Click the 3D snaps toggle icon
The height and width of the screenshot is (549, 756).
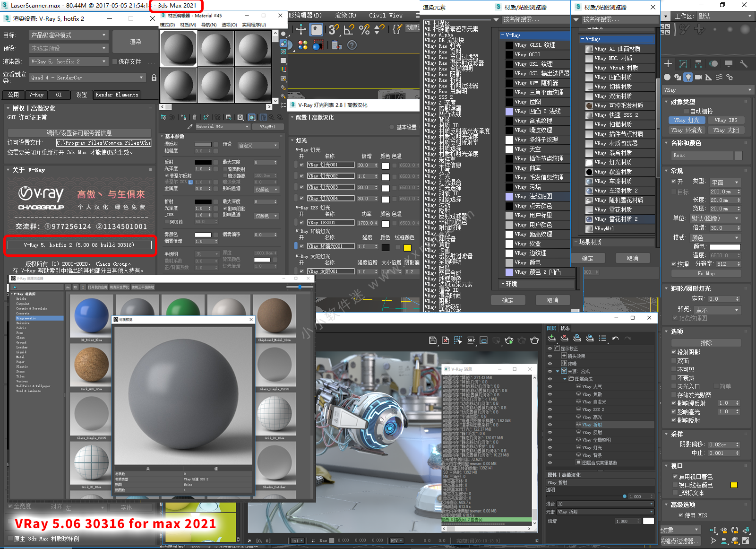tap(334, 30)
